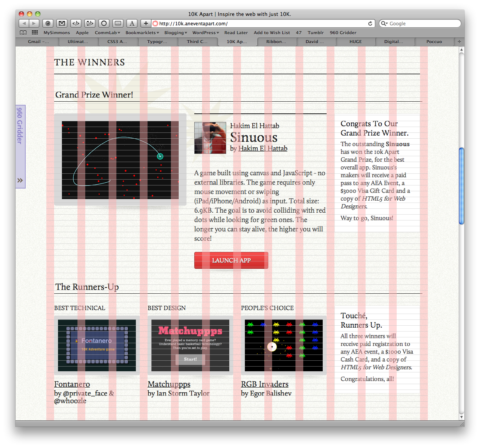Click the </> view source toolbar icon
Screen dimensions: 480x448
76,23
